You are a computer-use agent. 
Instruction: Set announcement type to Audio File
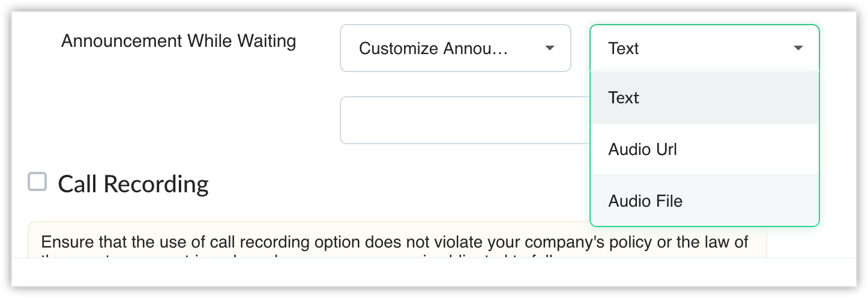point(645,201)
